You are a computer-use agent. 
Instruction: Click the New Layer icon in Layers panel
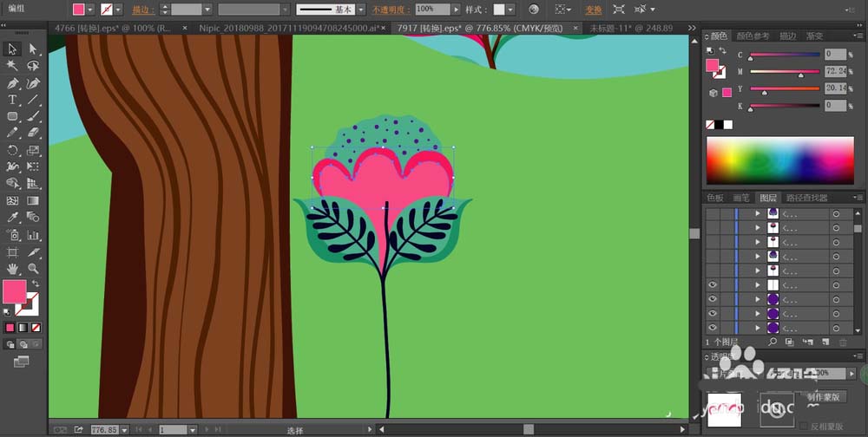pos(825,342)
